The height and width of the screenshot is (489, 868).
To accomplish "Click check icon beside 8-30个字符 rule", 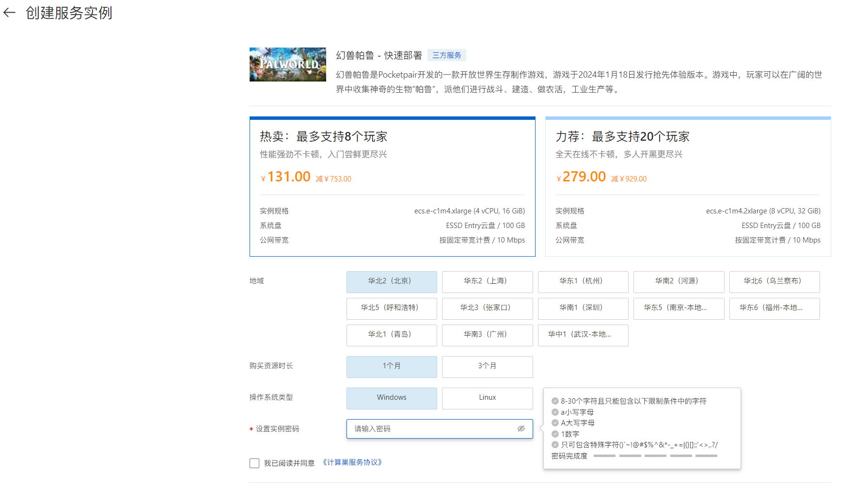I will pos(555,401).
